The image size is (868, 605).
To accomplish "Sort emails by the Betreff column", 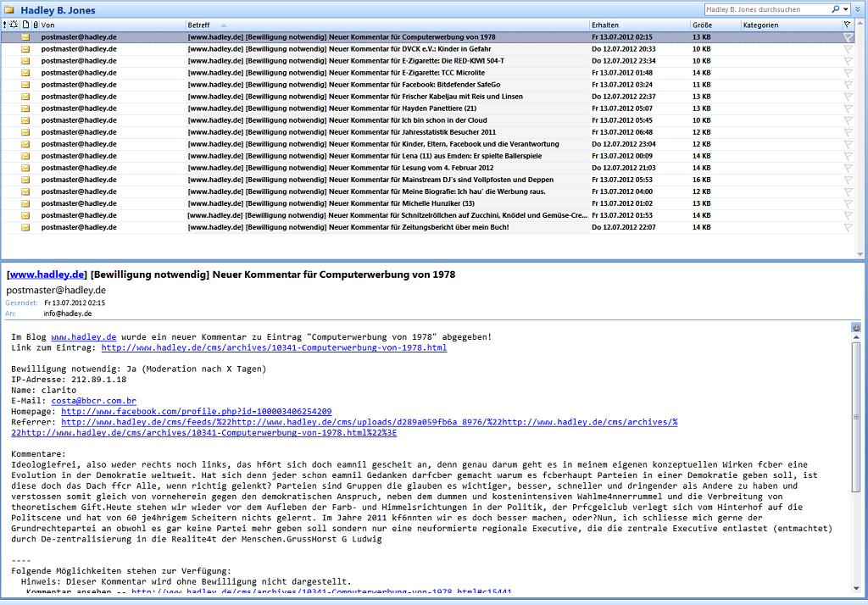I will tap(199, 25).
